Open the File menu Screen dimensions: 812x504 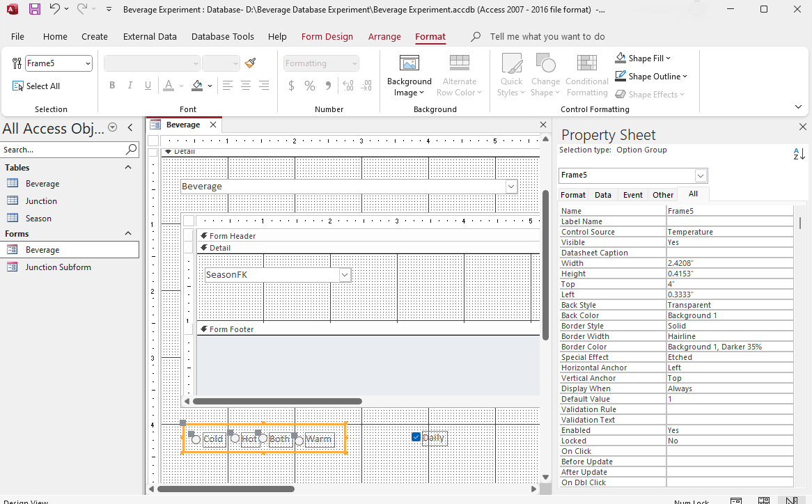click(17, 36)
